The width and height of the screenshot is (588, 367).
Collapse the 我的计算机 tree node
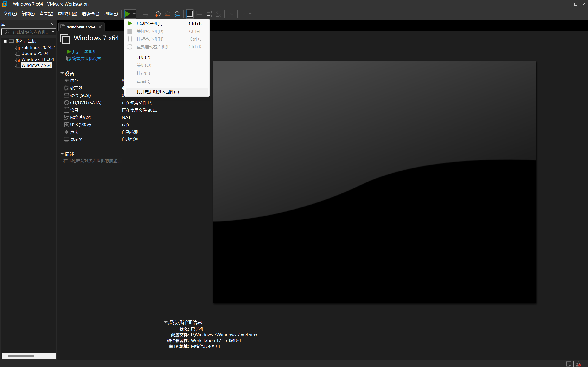(5, 42)
